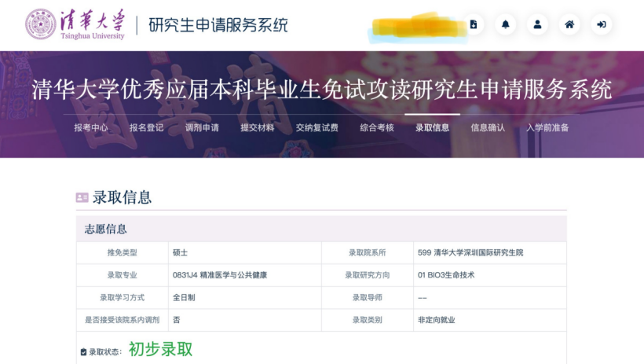The image size is (644, 364).
Task: Click the 推免类型 label cell
Action: (x=123, y=252)
